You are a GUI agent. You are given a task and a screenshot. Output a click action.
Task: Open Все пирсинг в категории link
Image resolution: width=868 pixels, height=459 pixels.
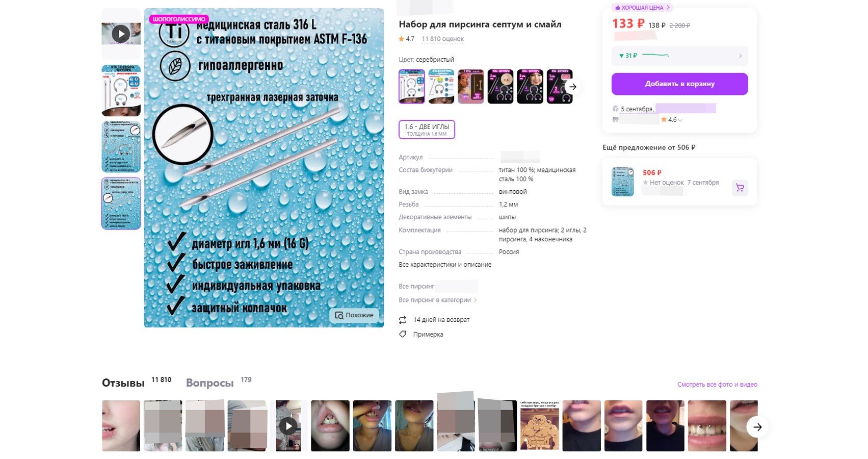point(438,300)
